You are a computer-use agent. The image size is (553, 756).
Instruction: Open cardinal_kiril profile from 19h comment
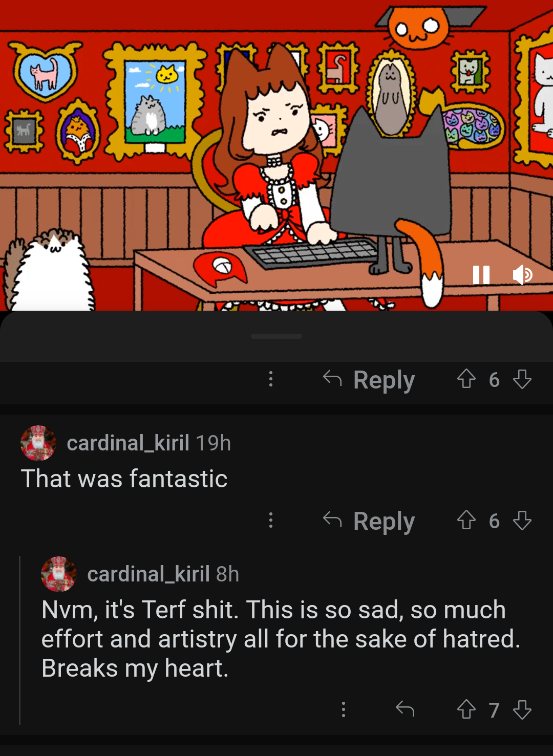pos(128,443)
